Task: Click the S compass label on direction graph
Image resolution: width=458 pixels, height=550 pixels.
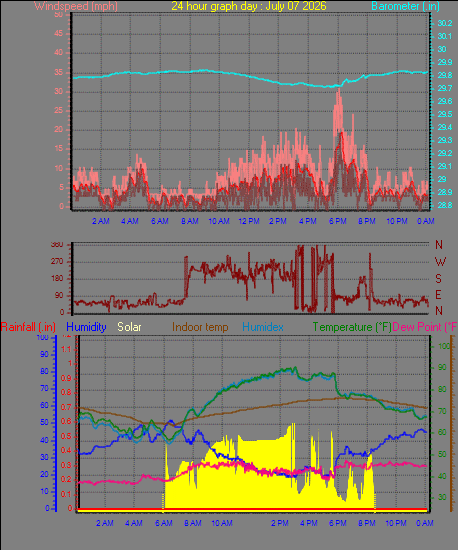Action: tap(438, 279)
